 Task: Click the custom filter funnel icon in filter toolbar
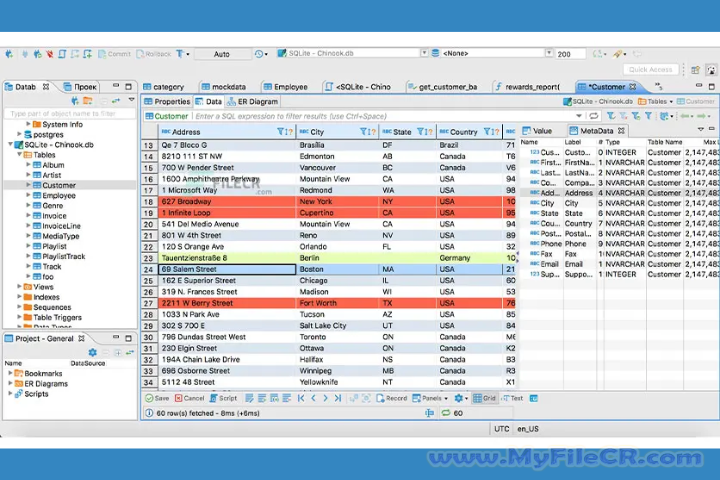(x=648, y=116)
